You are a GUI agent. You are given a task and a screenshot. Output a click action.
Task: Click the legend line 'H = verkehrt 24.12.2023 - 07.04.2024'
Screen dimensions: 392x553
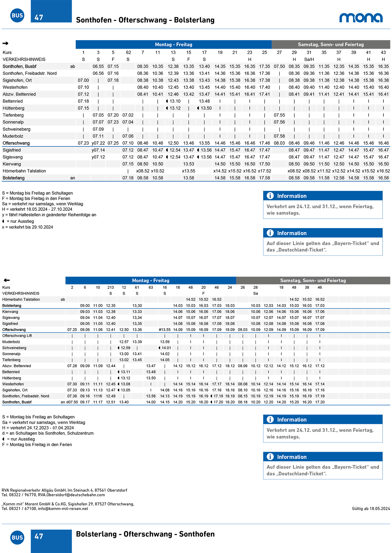[x=38, y=428]
